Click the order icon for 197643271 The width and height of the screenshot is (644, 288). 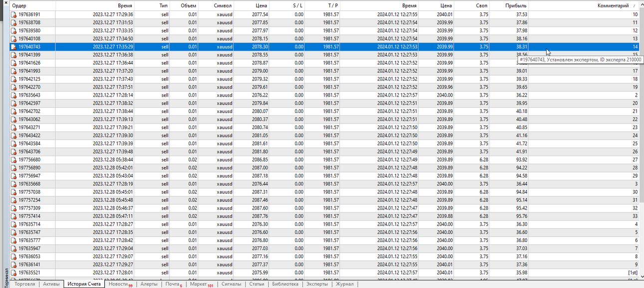point(14,127)
